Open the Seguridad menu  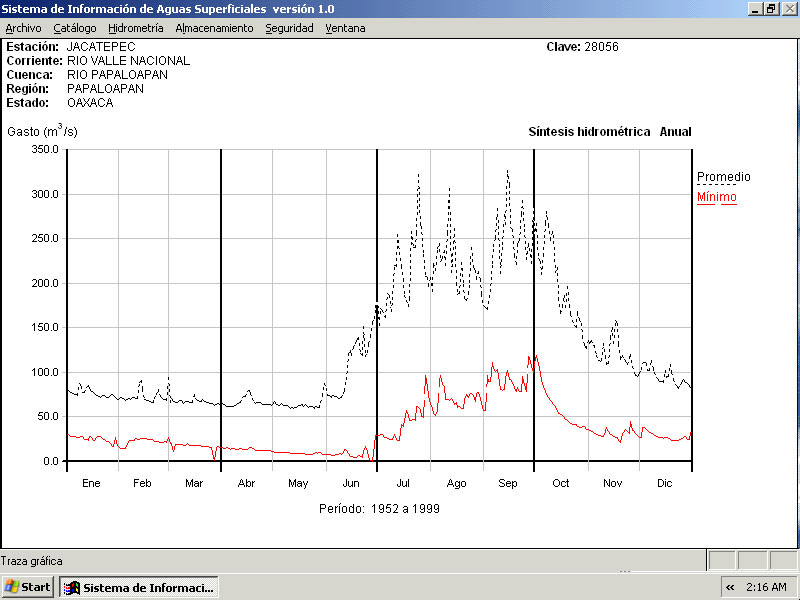click(x=289, y=28)
